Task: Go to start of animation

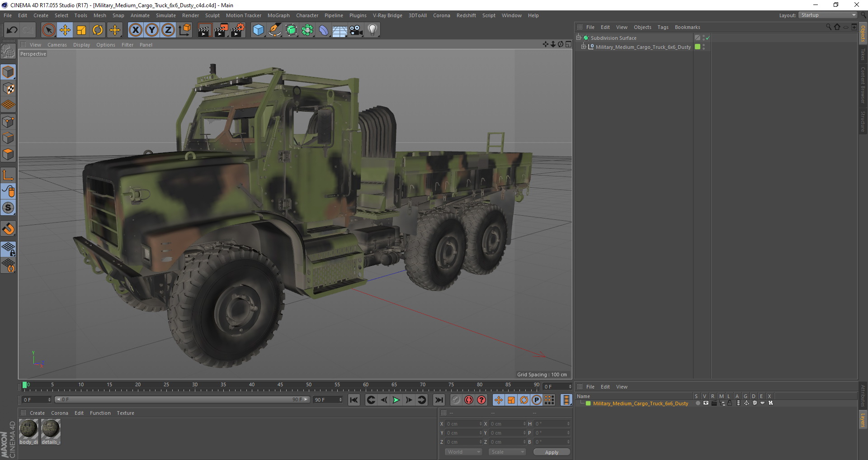Action: 354,400
